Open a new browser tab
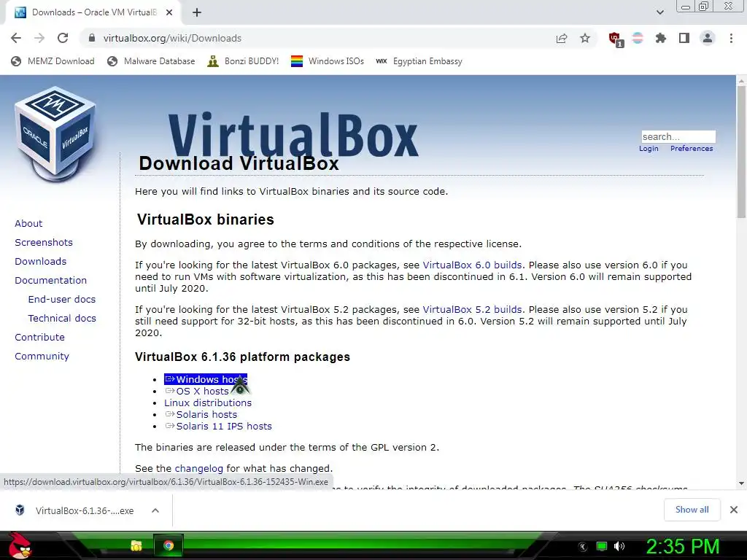Image resolution: width=747 pixels, height=560 pixels. point(197,13)
